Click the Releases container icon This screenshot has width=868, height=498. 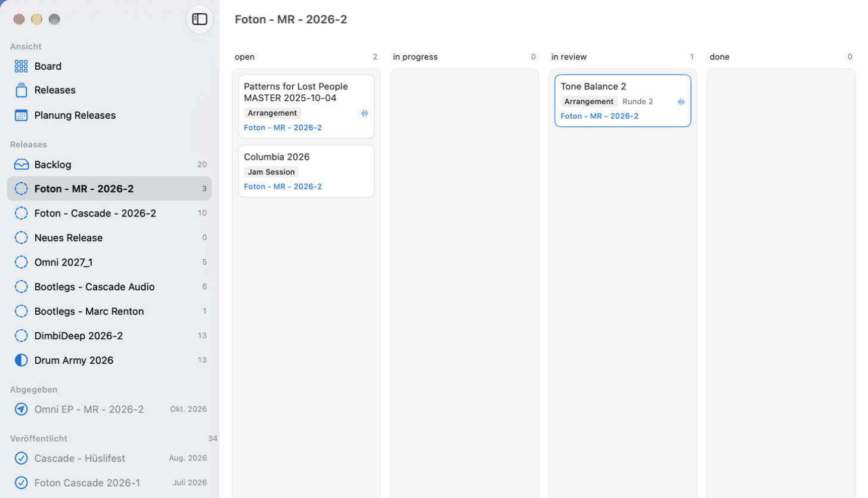point(21,90)
